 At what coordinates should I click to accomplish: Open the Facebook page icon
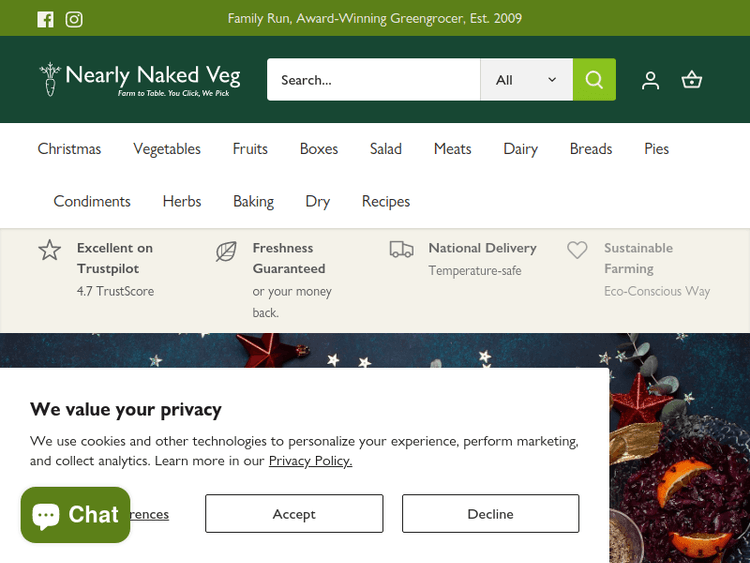tap(45, 19)
